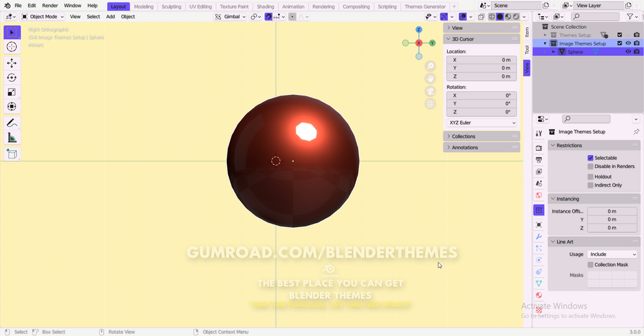Open the Object Mode dropdown
The width and height of the screenshot is (644, 336).
coord(43,17)
